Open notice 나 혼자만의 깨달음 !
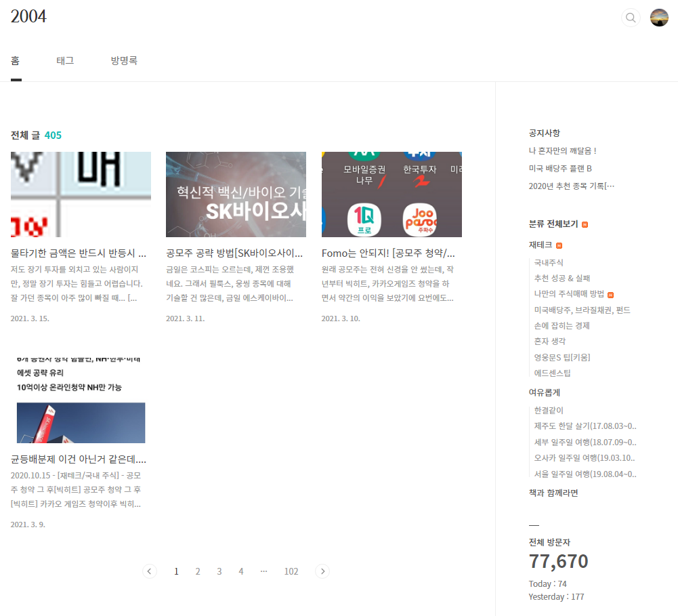Image resolution: width=678 pixels, height=616 pixels. pos(563,150)
